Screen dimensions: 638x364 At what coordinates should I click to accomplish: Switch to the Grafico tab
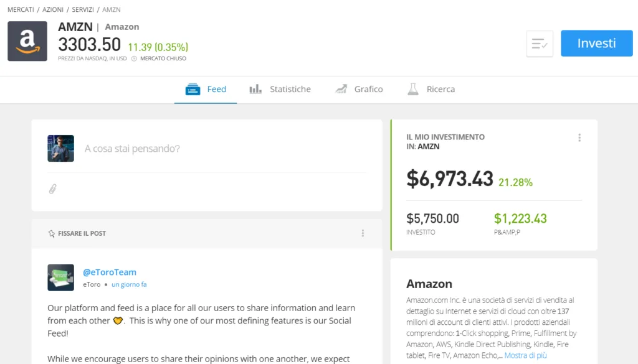pos(359,89)
